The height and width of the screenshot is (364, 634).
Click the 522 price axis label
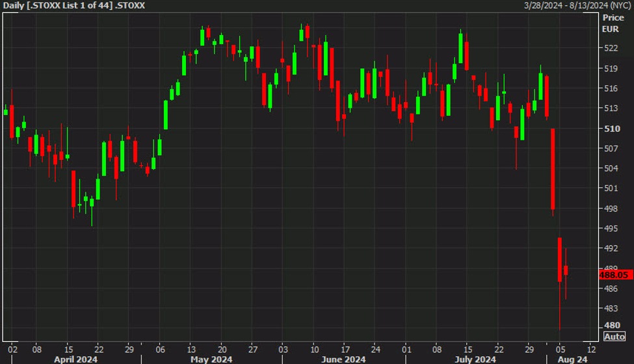pos(611,48)
